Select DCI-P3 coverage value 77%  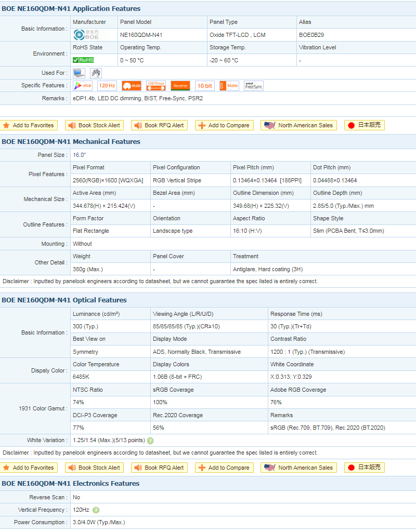[x=79, y=428]
